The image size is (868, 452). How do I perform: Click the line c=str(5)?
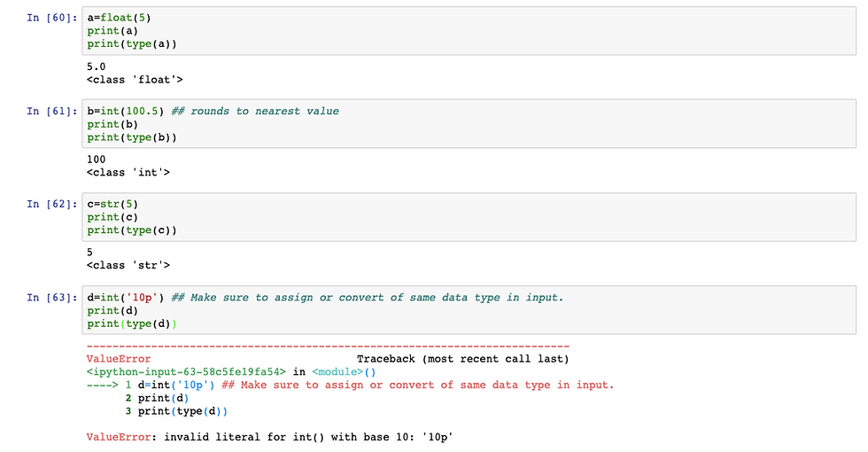(x=112, y=205)
